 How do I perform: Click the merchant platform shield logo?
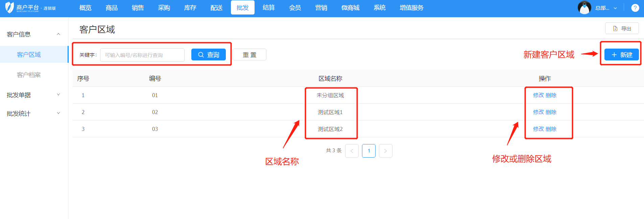[10, 7]
